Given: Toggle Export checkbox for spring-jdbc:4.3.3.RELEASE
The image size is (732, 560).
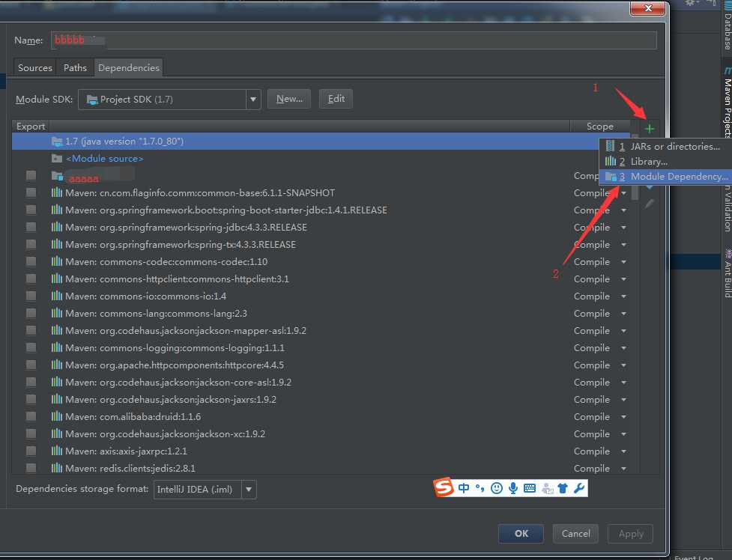Looking at the screenshot, I should [31, 228].
